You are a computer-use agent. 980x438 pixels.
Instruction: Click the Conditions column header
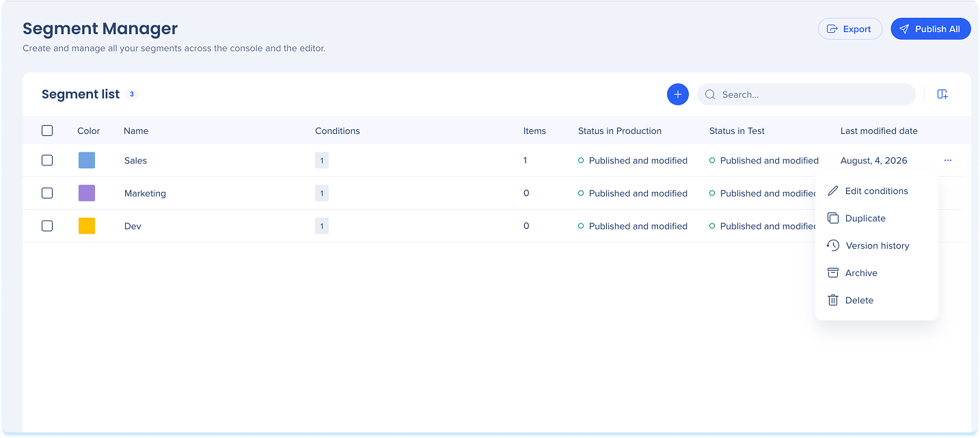pyautogui.click(x=338, y=131)
